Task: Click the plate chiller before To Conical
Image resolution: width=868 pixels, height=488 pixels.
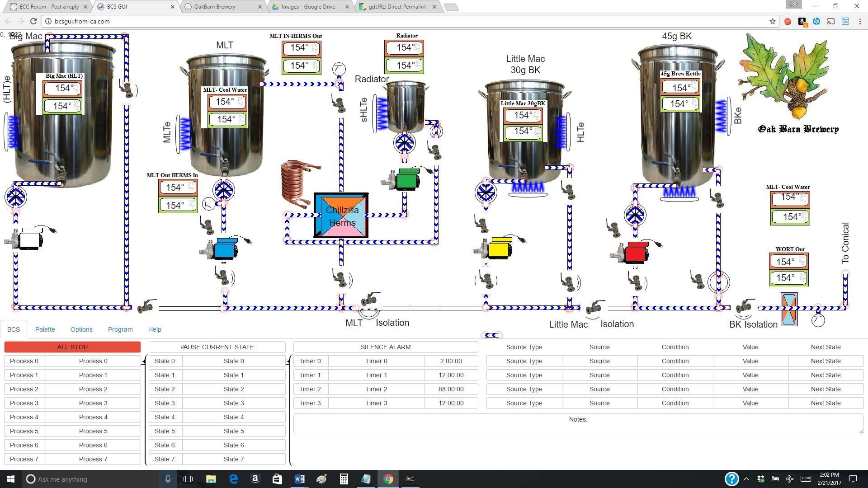Action: tap(789, 310)
